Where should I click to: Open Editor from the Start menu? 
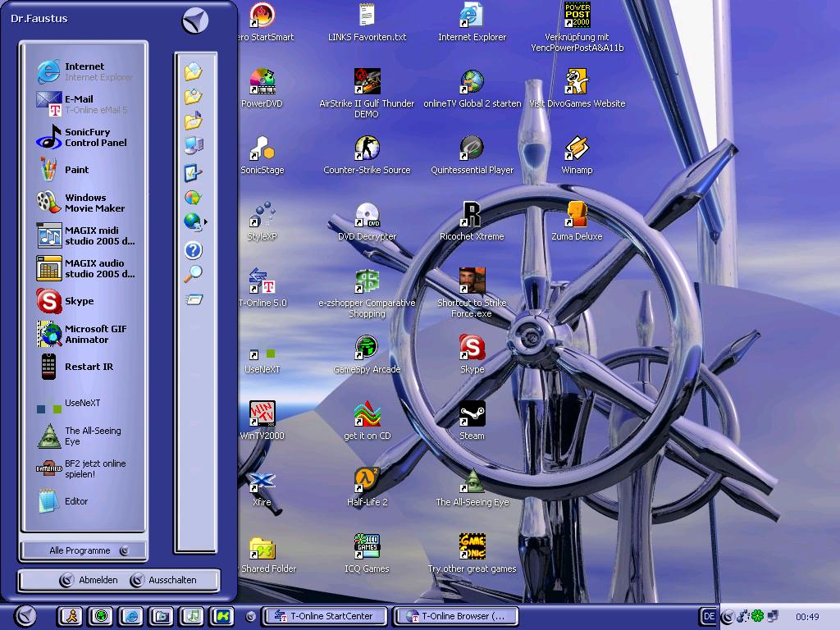(62, 501)
